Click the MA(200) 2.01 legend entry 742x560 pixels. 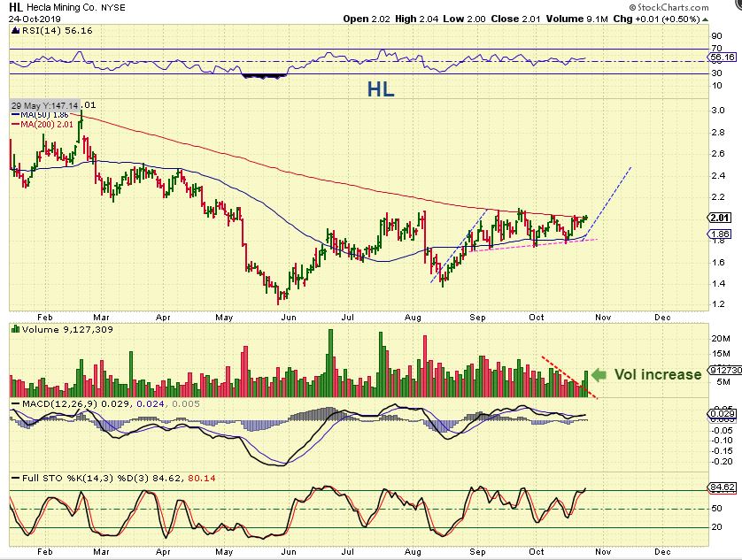(x=43, y=125)
